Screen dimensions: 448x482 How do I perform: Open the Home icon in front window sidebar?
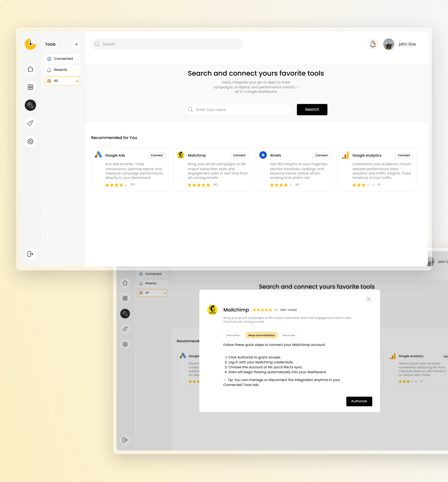[30, 69]
